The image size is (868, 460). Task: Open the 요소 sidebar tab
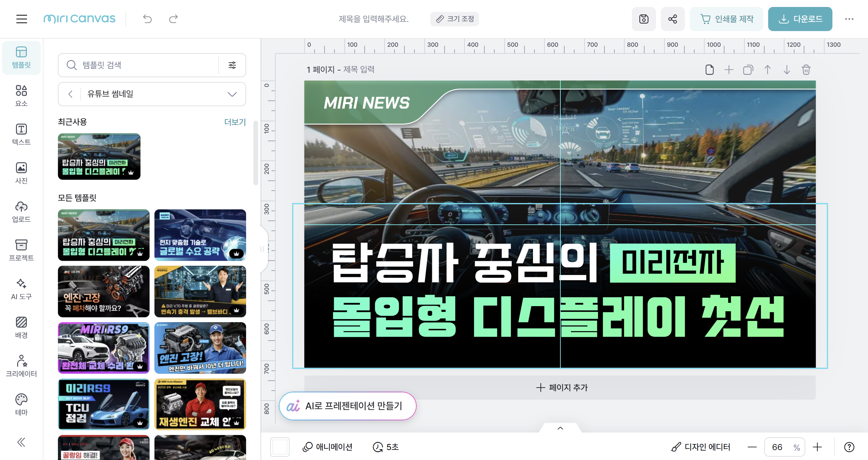click(21, 96)
